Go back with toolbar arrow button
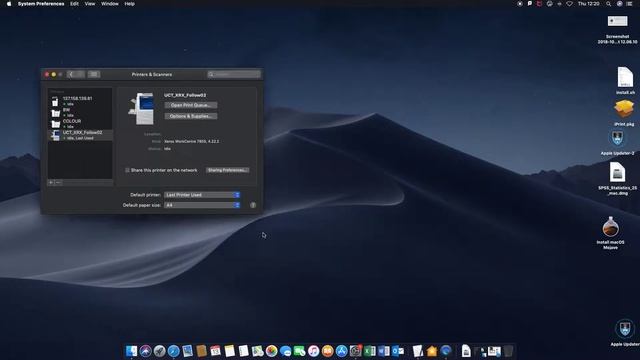Viewport: 640px width, 360px height. [x=71, y=74]
